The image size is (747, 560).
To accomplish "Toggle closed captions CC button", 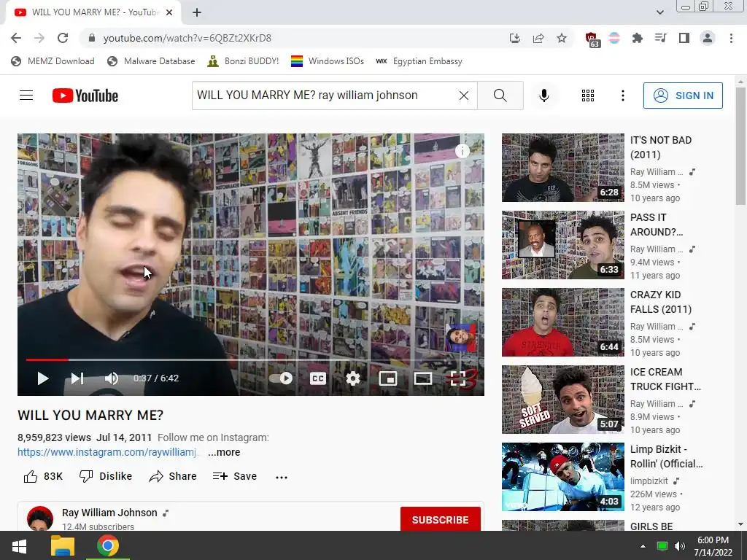I will click(318, 378).
